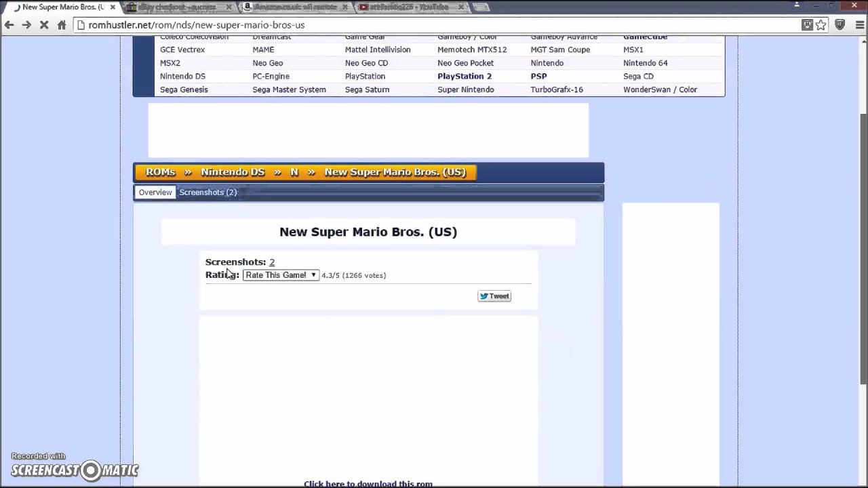Open the Screenshots (2) tab
This screenshot has width=868, height=488.
coord(208,192)
